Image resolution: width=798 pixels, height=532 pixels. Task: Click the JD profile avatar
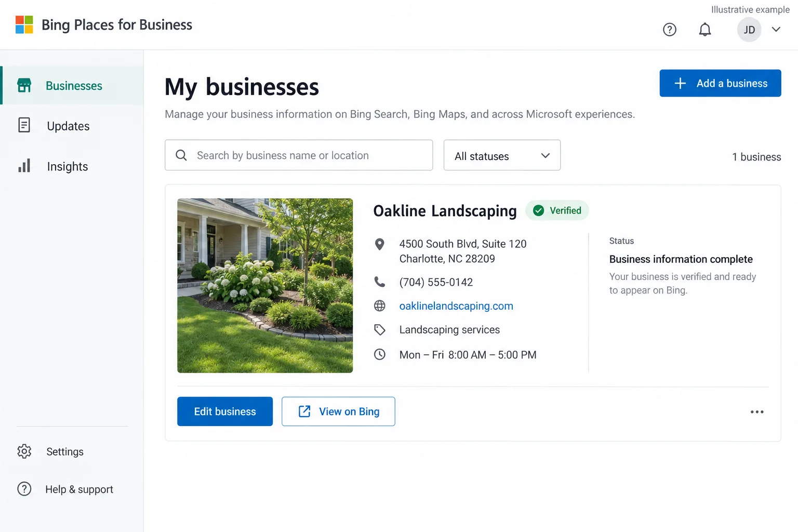click(x=749, y=30)
